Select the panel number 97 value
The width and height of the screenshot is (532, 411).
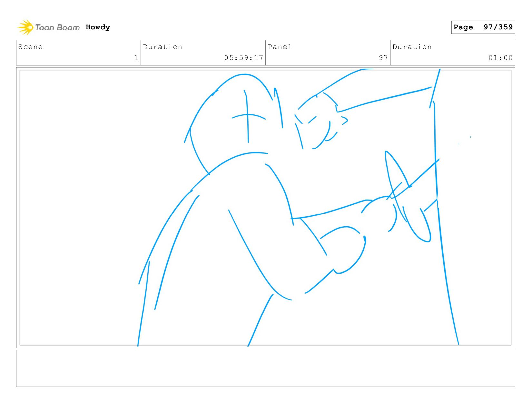(383, 58)
